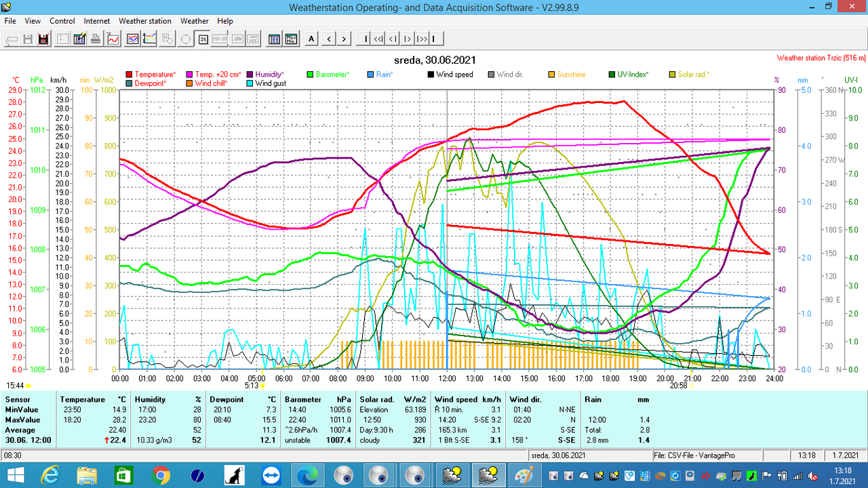Click 'Weather station Trzic (516 m)' label
The image size is (868, 488).
click(x=821, y=59)
